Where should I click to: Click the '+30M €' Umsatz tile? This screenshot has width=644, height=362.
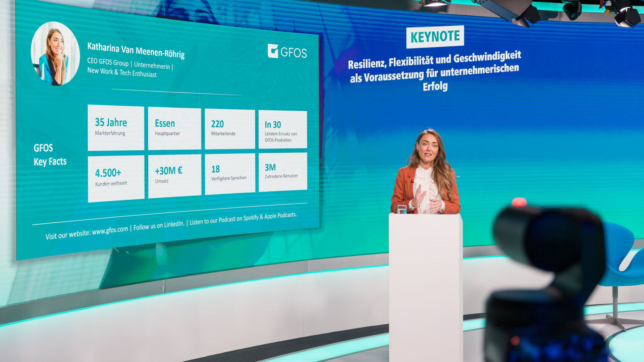(175, 176)
